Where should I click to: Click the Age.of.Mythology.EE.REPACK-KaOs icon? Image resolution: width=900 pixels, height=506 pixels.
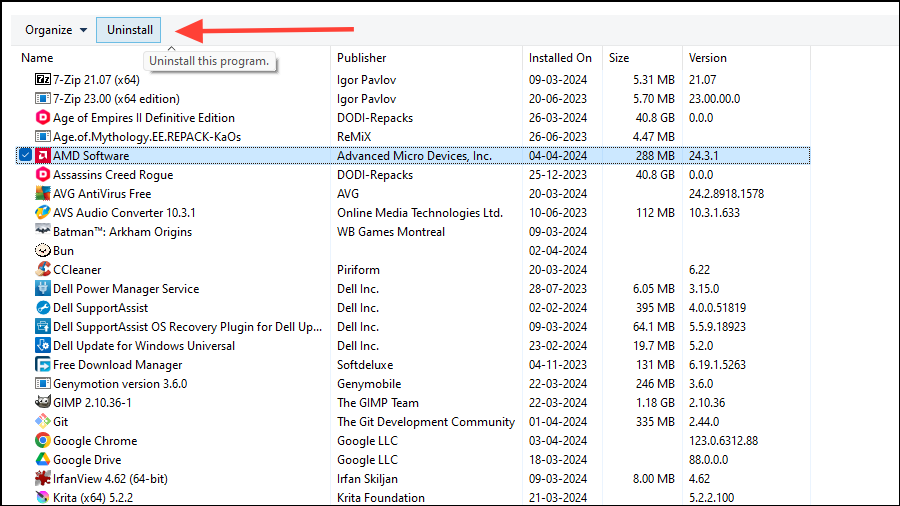point(42,137)
